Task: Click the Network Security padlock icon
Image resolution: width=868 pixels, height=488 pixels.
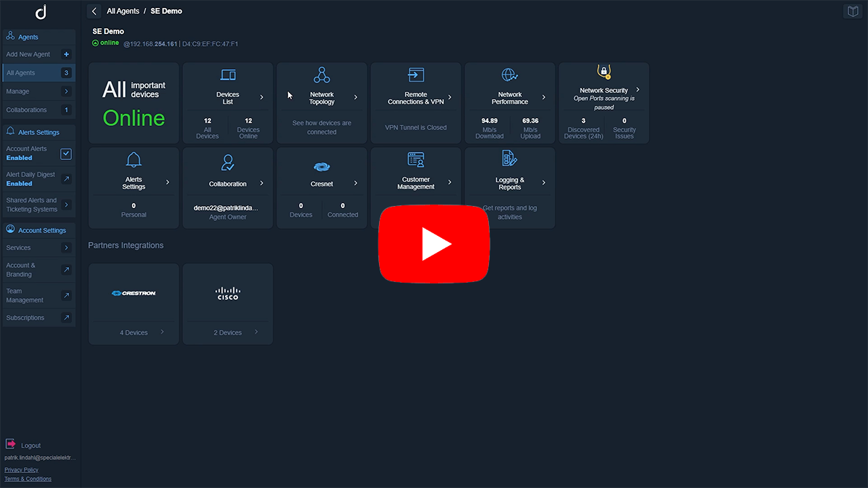Action: point(604,71)
